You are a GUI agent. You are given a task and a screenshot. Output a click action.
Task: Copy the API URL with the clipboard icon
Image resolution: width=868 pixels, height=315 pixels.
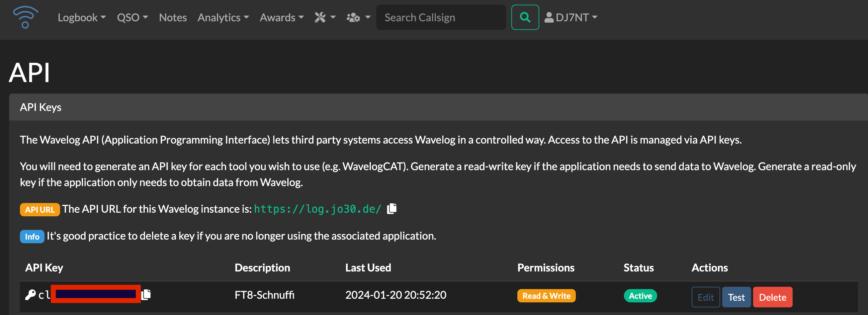(x=391, y=209)
